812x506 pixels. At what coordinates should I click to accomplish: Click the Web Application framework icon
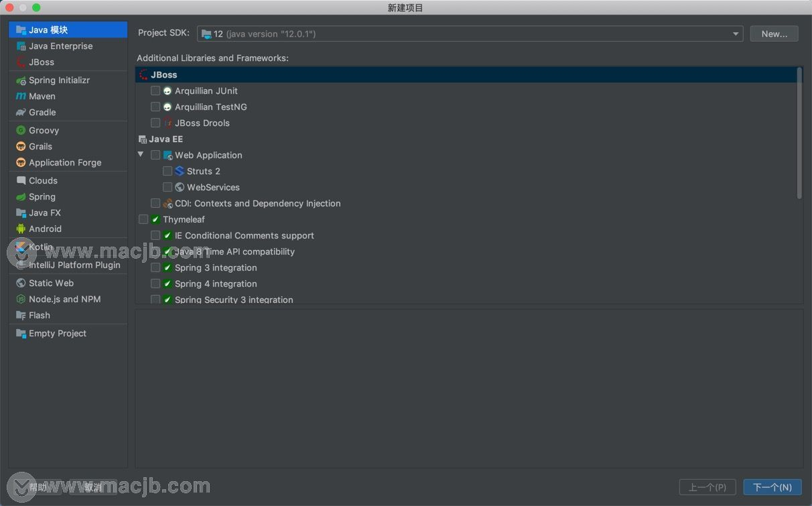coord(167,155)
